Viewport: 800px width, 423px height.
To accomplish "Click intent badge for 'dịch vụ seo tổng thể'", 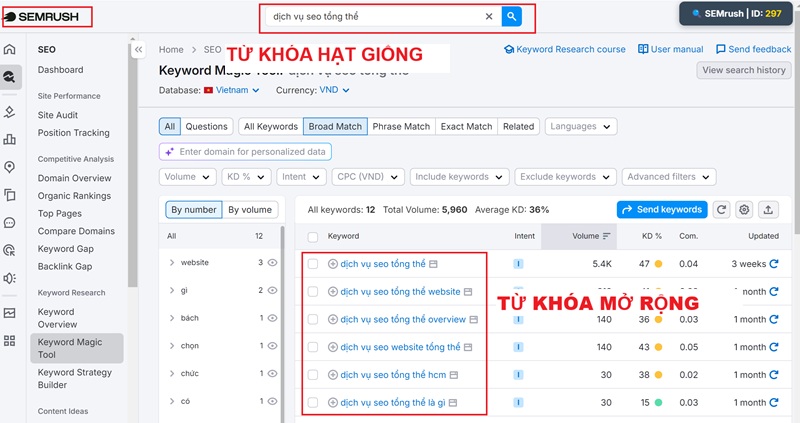I will click(x=518, y=264).
